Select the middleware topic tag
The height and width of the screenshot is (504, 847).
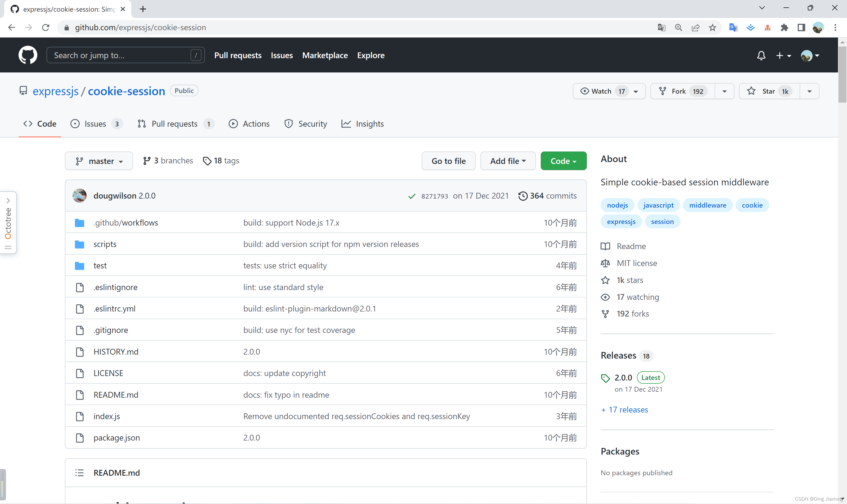pyautogui.click(x=708, y=205)
